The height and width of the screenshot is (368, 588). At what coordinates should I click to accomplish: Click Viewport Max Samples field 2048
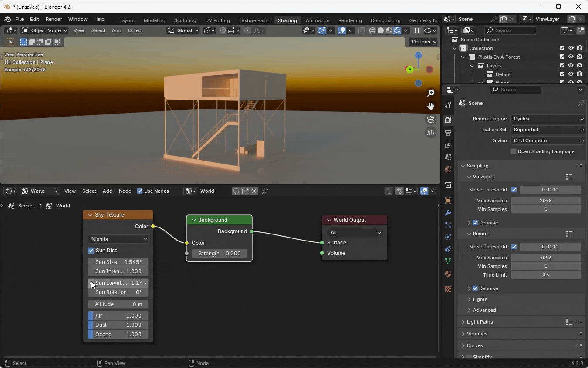[546, 201]
